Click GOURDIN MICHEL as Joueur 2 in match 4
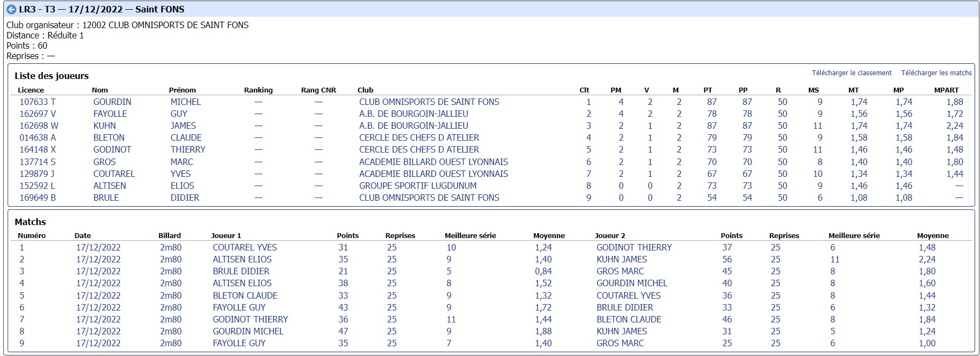This screenshot has height=356, width=980. (x=632, y=283)
